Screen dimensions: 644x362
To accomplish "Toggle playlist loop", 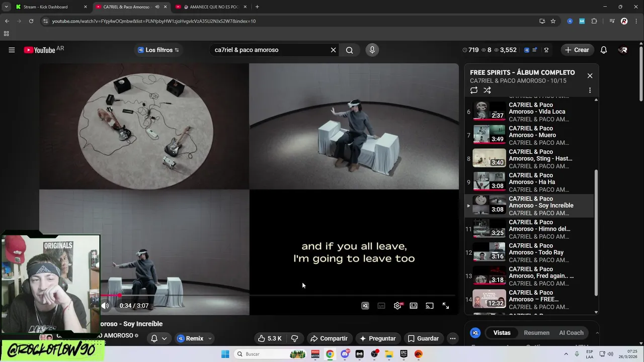I will point(474,90).
